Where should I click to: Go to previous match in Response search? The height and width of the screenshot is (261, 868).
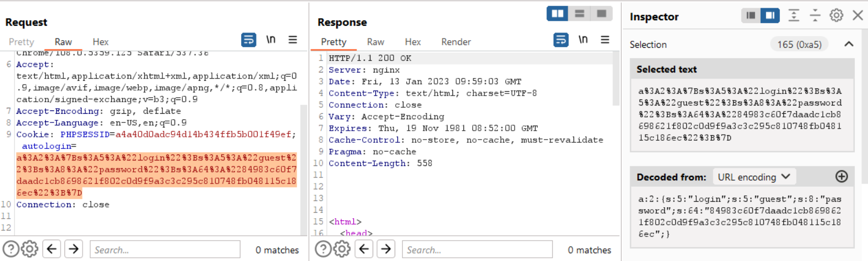(x=364, y=249)
